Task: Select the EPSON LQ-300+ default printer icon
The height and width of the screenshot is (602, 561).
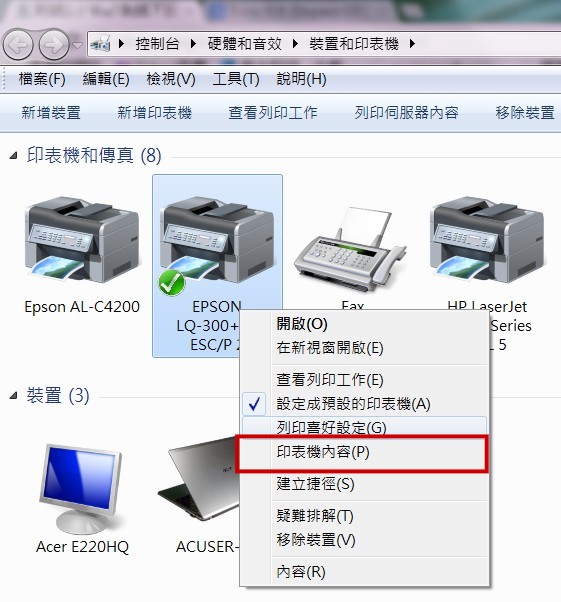Action: pos(217,243)
